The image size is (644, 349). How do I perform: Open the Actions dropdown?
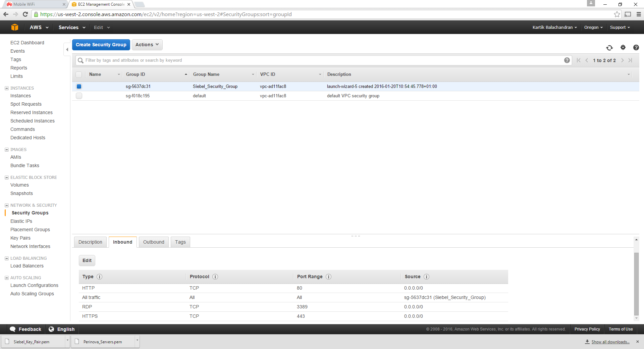(x=147, y=45)
